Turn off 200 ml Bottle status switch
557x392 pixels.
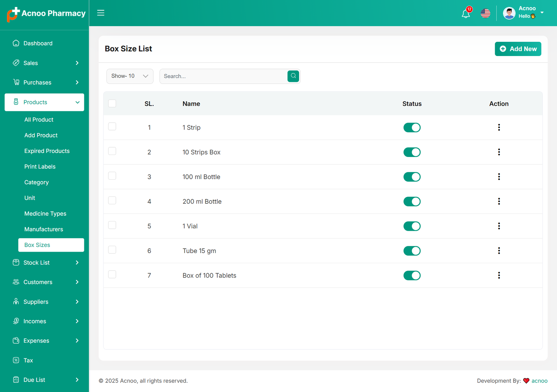[x=412, y=202]
